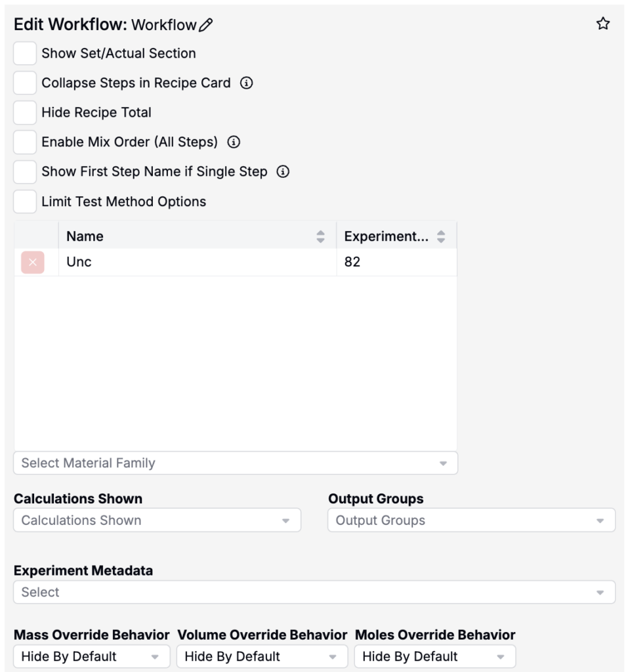Screen dimensions: 630x672
Task: Open the Output Groups dropdown
Action: (471, 520)
